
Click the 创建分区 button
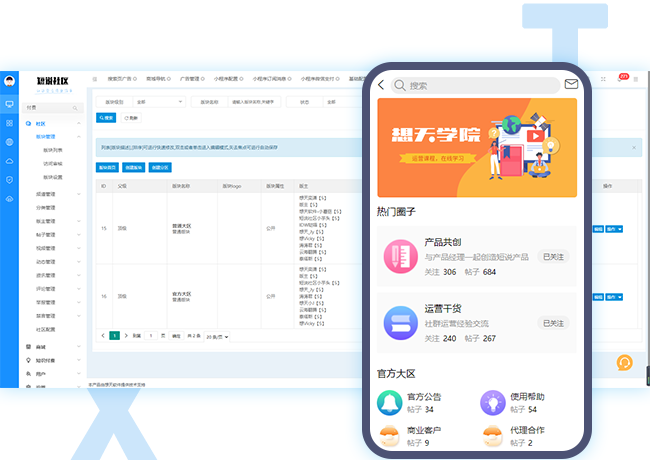point(160,167)
